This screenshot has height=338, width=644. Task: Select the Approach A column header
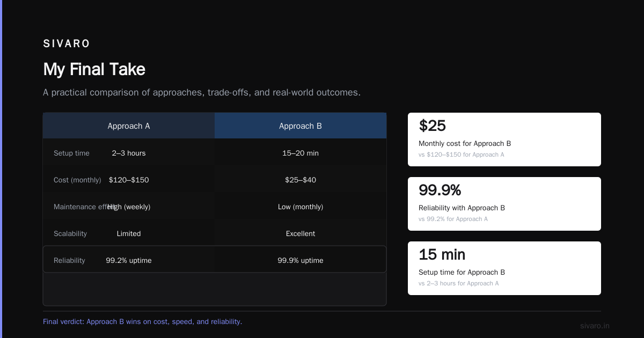[129, 126]
